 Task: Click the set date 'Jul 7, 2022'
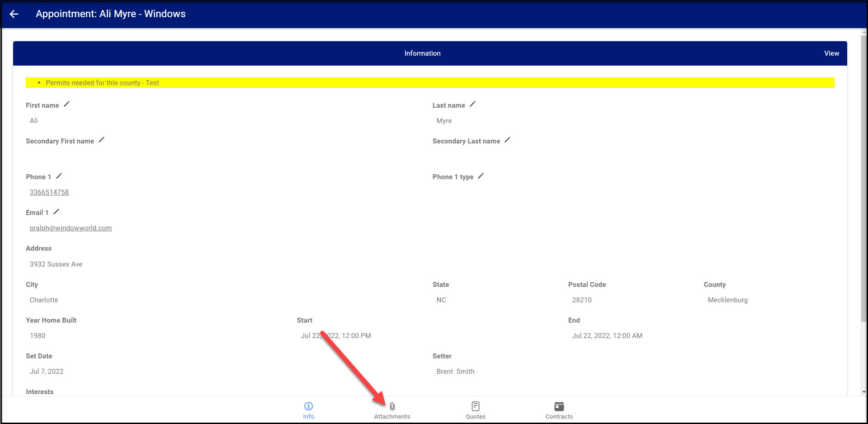(47, 372)
